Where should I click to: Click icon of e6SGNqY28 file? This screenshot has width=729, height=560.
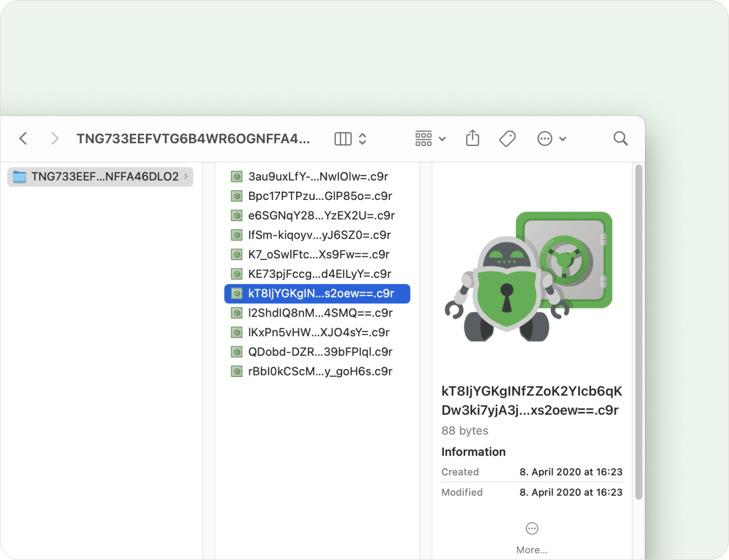tap(237, 216)
